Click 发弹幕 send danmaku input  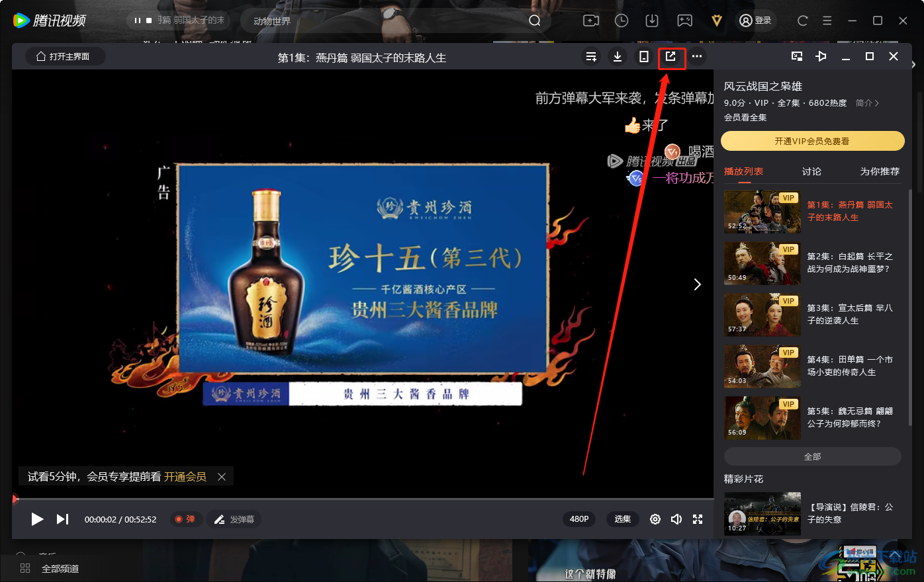coord(234,519)
